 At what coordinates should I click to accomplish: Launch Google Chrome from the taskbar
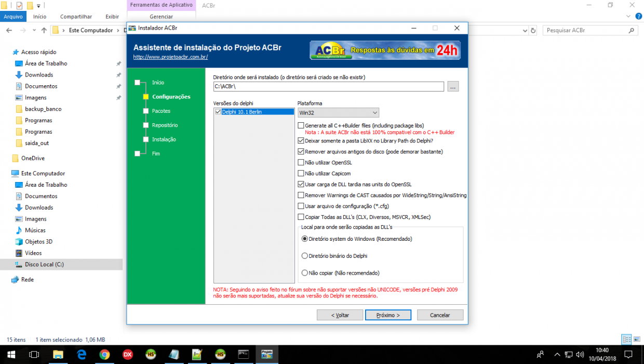pyautogui.click(x=105, y=355)
